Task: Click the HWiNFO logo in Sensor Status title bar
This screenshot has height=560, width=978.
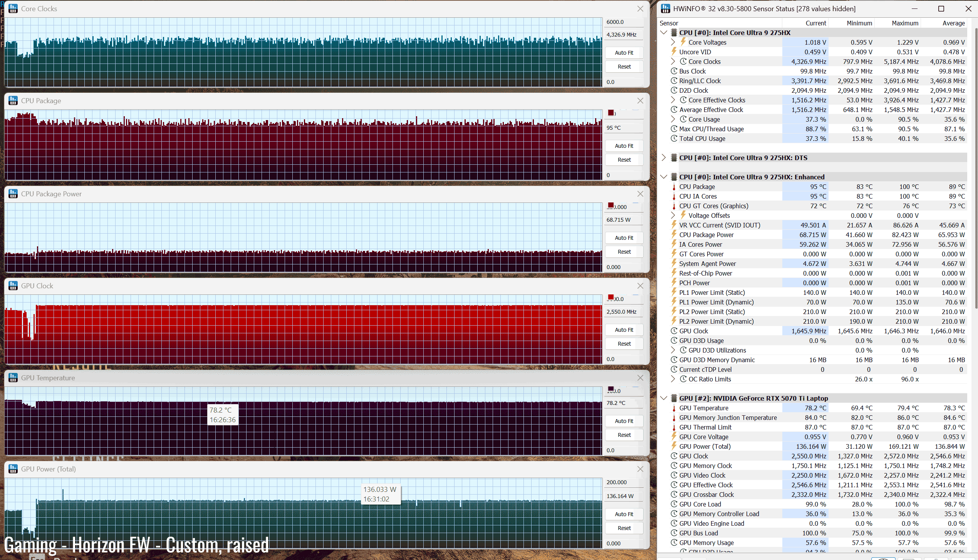Action: click(x=666, y=8)
